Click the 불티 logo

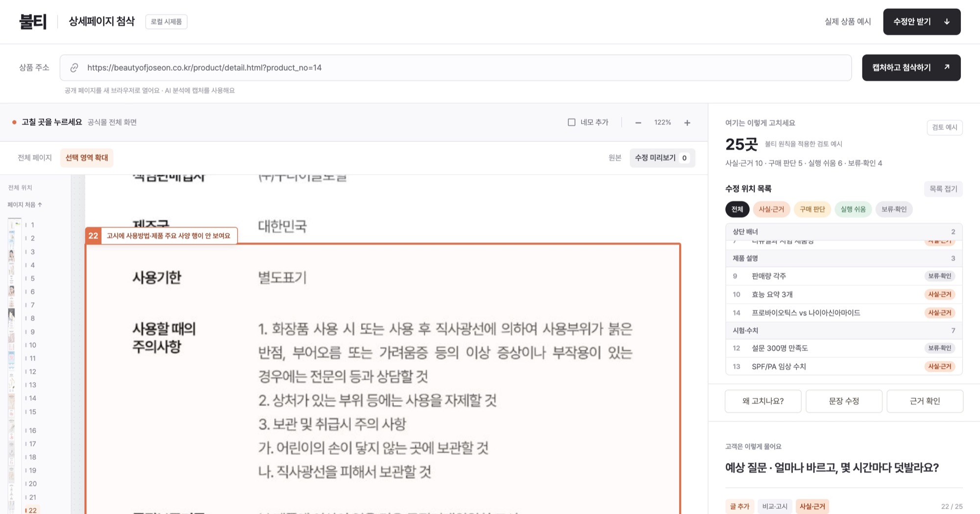33,22
